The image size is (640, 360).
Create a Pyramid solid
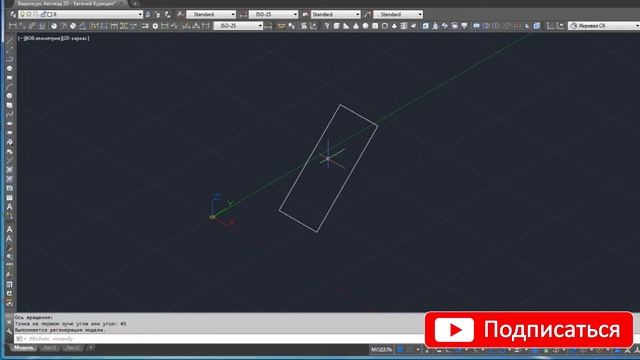coord(394,26)
